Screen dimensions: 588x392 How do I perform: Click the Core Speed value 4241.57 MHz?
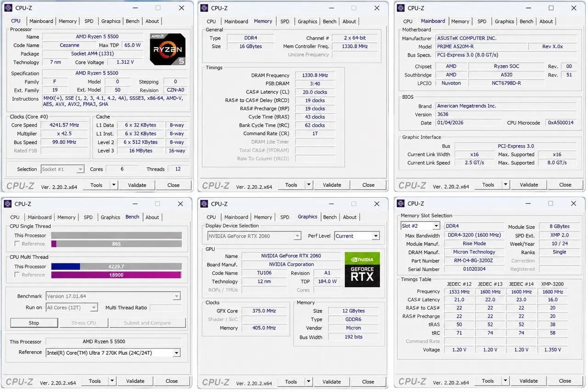coord(64,125)
